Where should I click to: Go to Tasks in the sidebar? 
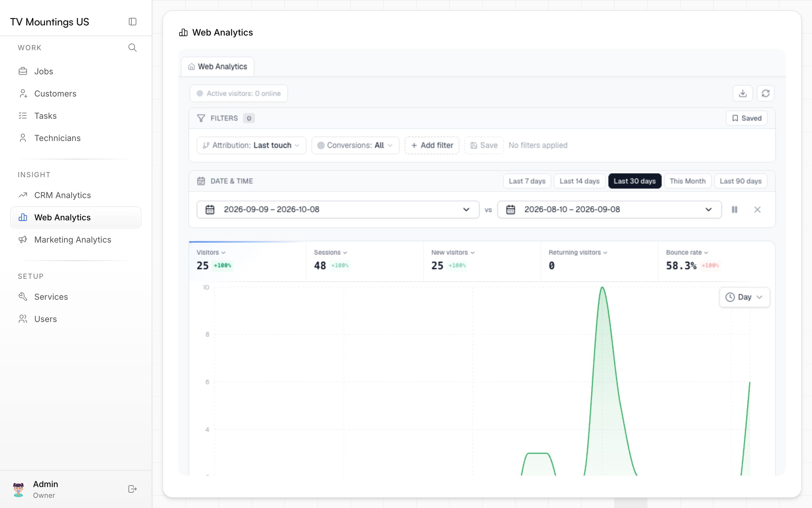(76, 116)
